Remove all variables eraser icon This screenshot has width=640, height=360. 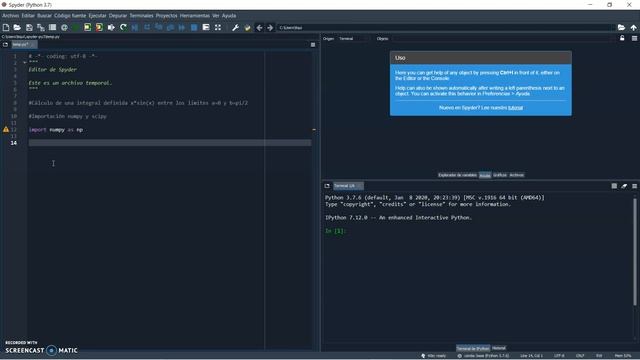[x=624, y=186]
